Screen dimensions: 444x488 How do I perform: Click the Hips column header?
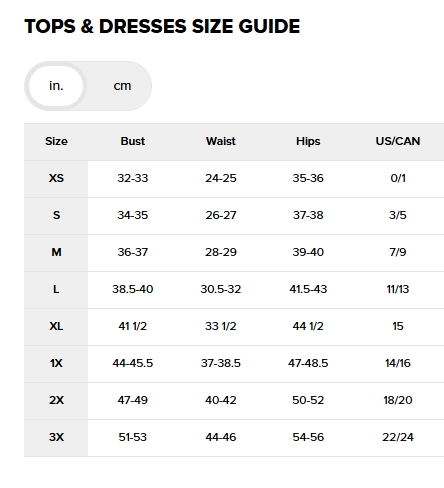tap(308, 141)
